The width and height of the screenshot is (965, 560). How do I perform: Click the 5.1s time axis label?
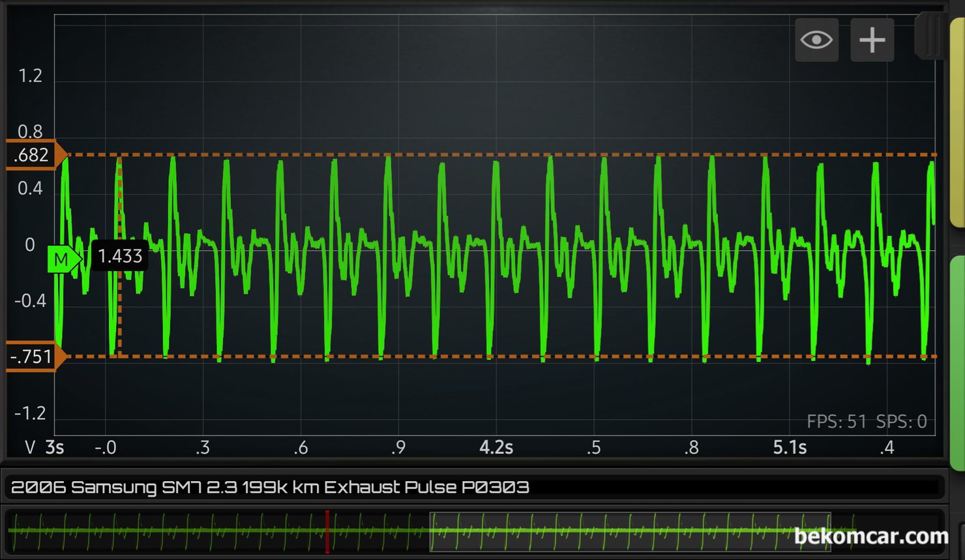click(x=789, y=448)
